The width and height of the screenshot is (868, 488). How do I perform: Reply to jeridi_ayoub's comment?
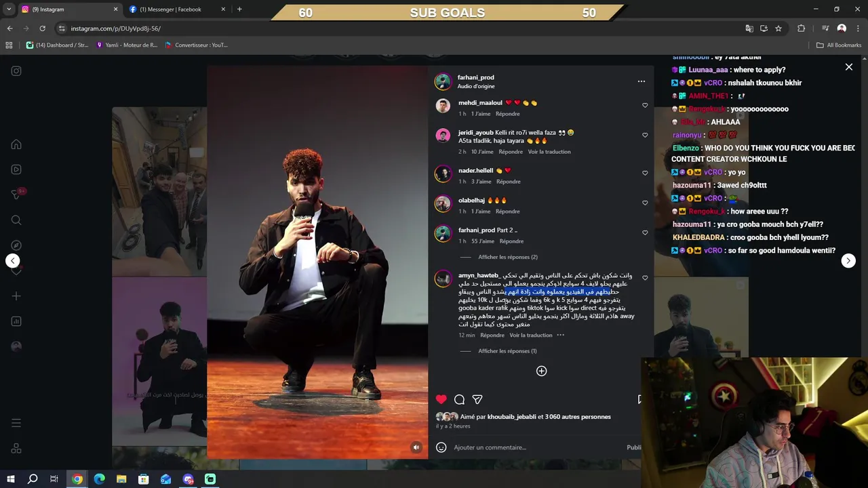[x=511, y=152]
